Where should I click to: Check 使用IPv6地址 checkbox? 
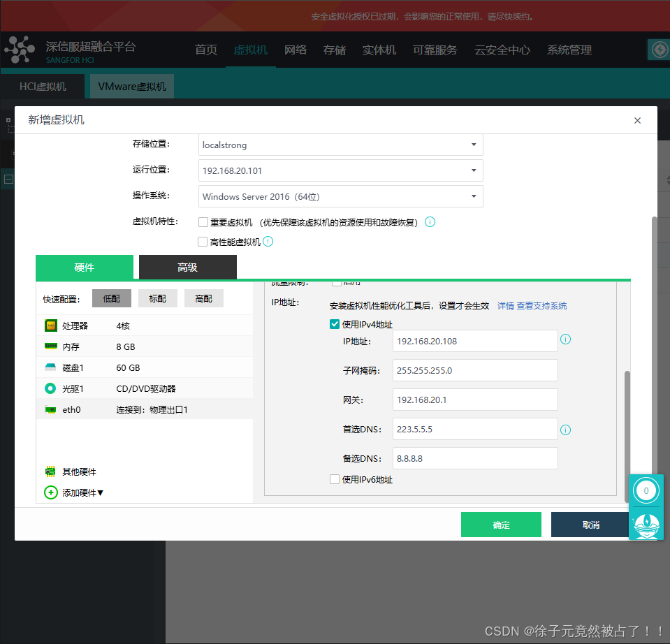click(335, 479)
